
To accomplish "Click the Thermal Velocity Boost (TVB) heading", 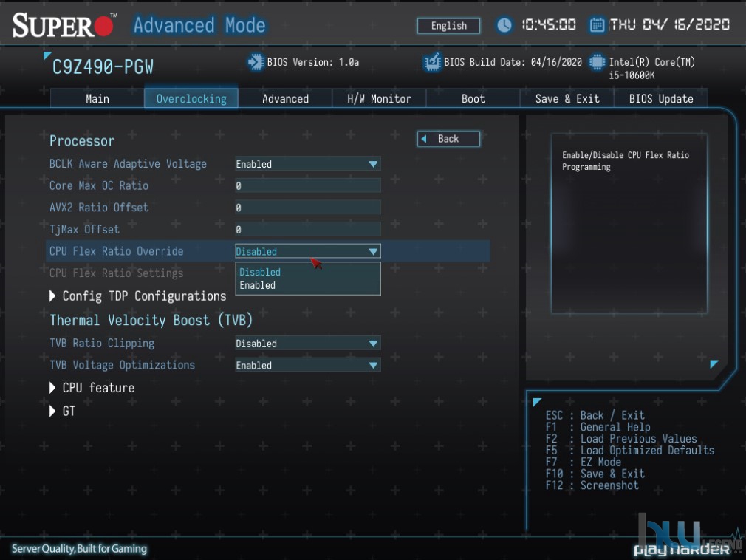I will (x=151, y=320).
